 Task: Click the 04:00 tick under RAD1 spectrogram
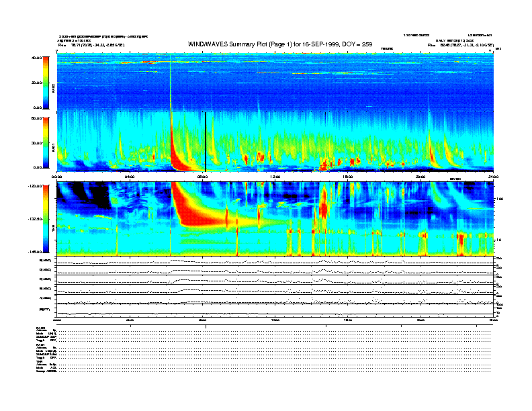pyautogui.click(x=130, y=177)
